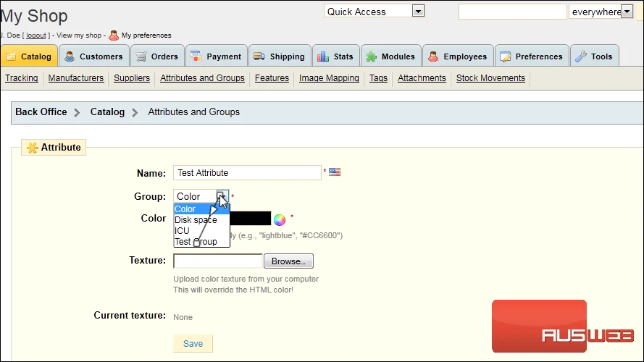The width and height of the screenshot is (644, 362).
Task: Switch to the Orders tab
Action: [x=157, y=56]
